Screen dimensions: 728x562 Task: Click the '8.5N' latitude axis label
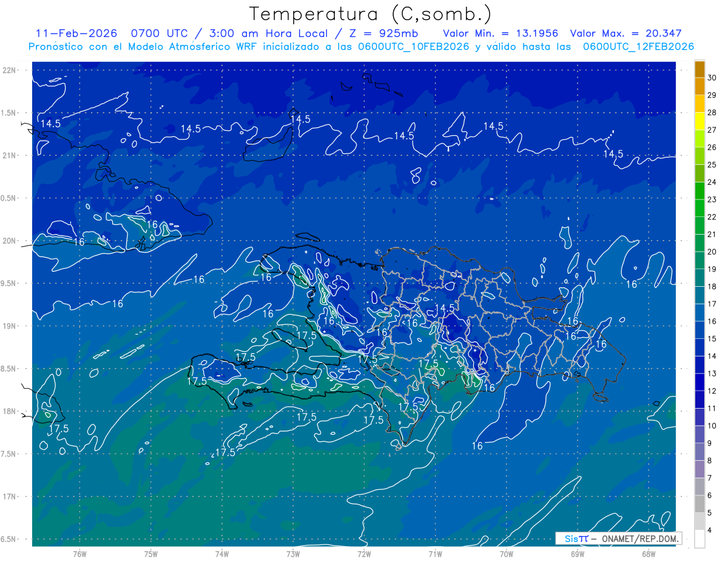(9, 369)
